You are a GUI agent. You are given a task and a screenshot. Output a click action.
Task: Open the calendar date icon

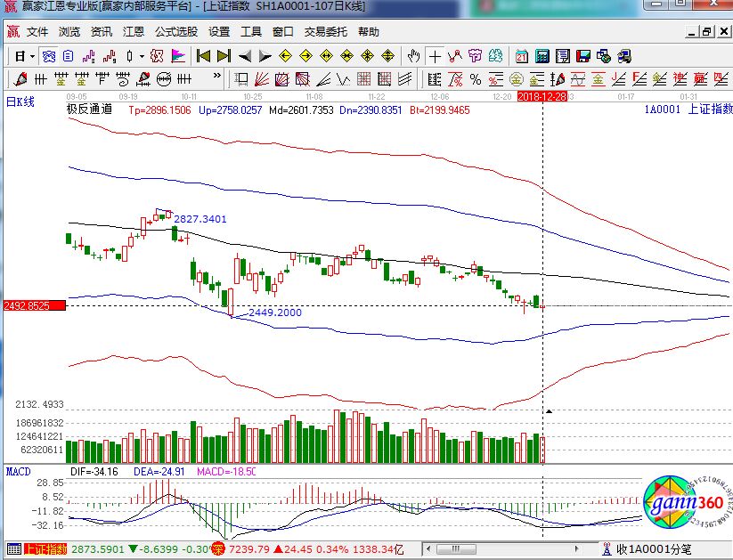tap(520, 55)
